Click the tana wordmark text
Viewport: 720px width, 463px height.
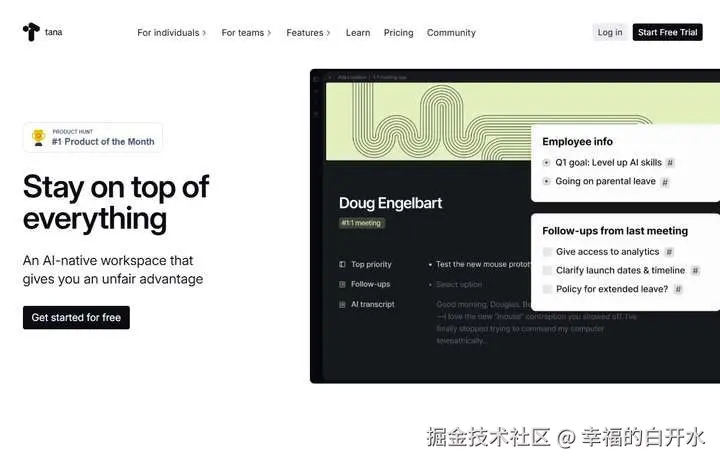[x=54, y=32]
